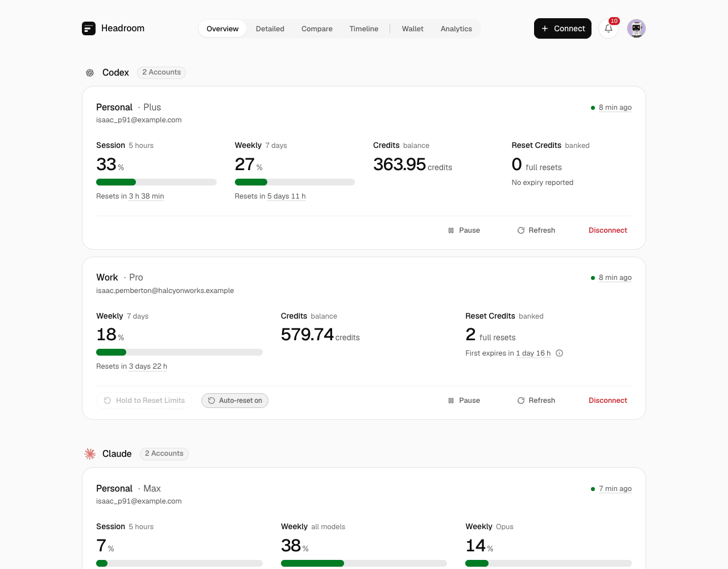The height and width of the screenshot is (569, 728).
Task: Open the Compare tab
Action: [x=317, y=28]
